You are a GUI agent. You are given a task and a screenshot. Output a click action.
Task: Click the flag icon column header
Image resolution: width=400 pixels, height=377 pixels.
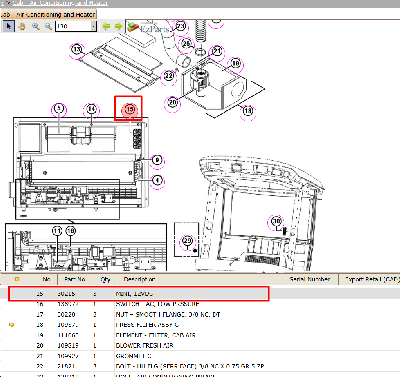(x=17, y=279)
